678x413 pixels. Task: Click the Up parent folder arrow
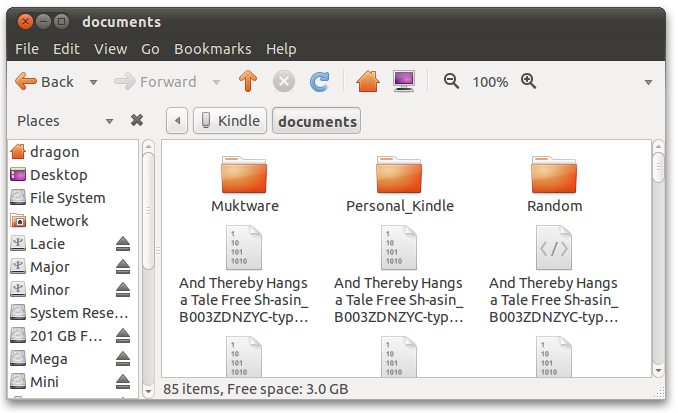click(248, 82)
